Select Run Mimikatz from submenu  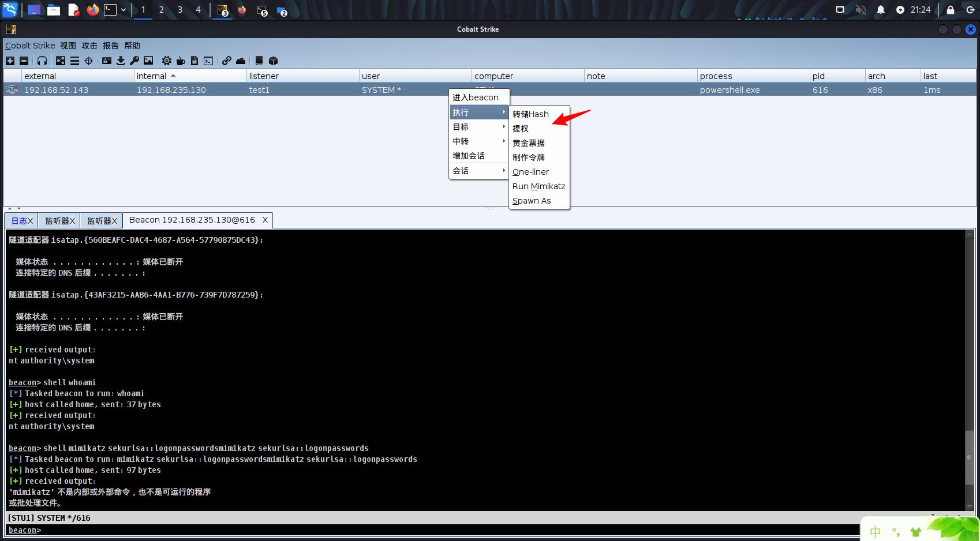539,186
